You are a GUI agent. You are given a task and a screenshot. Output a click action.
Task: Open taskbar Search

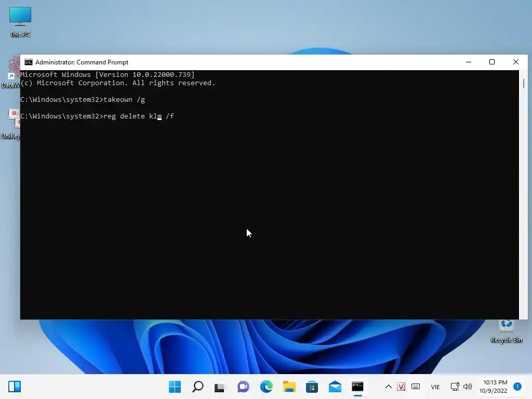(198, 387)
